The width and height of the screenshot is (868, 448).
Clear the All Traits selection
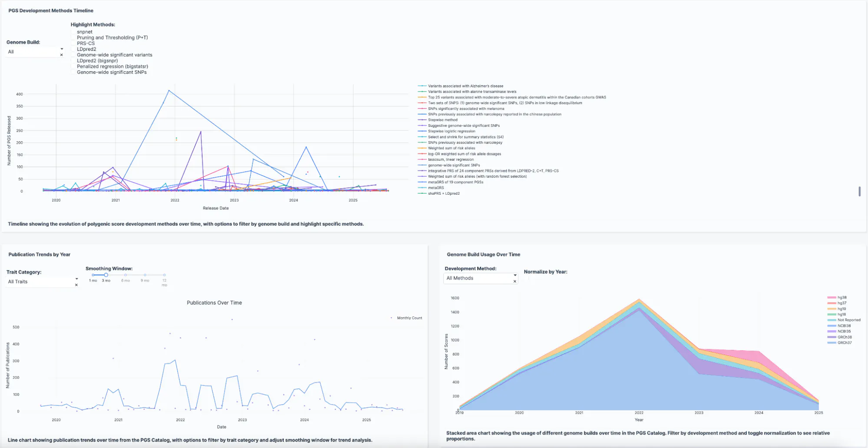tap(76, 285)
